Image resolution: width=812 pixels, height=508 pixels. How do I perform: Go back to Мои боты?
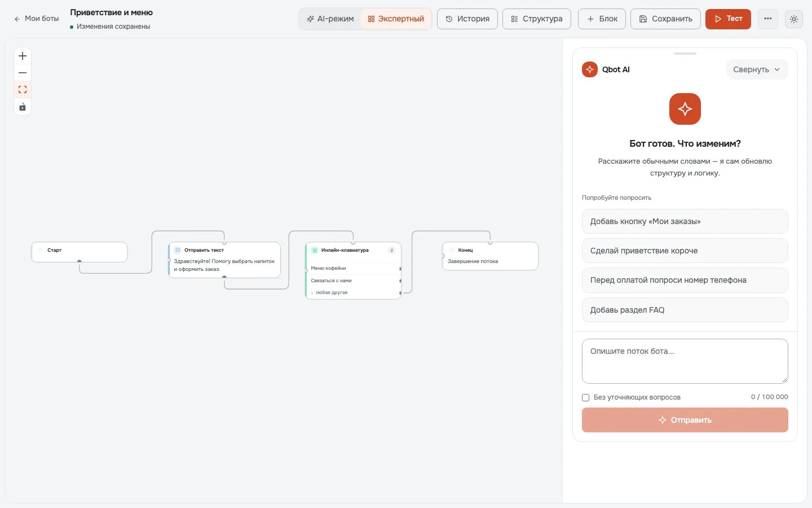click(37, 19)
